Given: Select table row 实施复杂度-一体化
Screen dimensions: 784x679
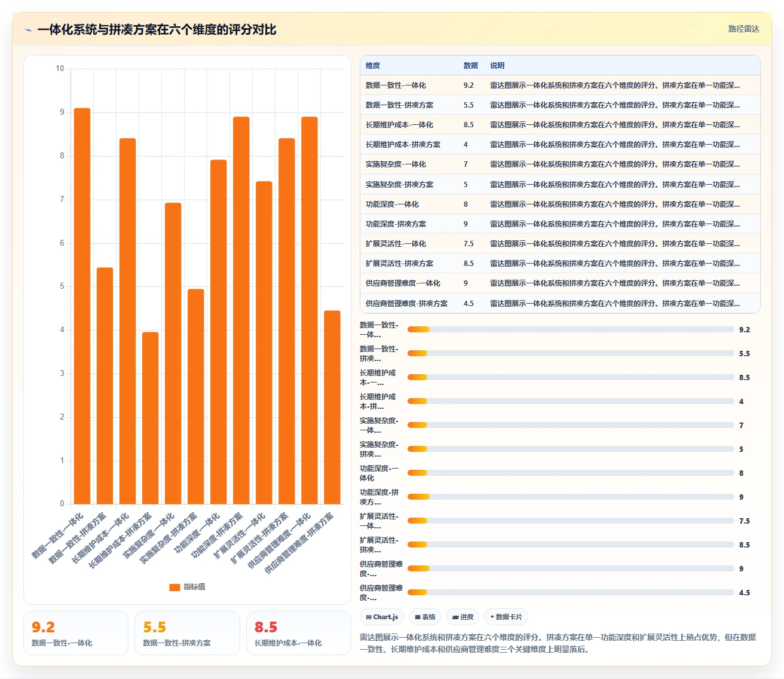Looking at the screenshot, I should pos(560,164).
